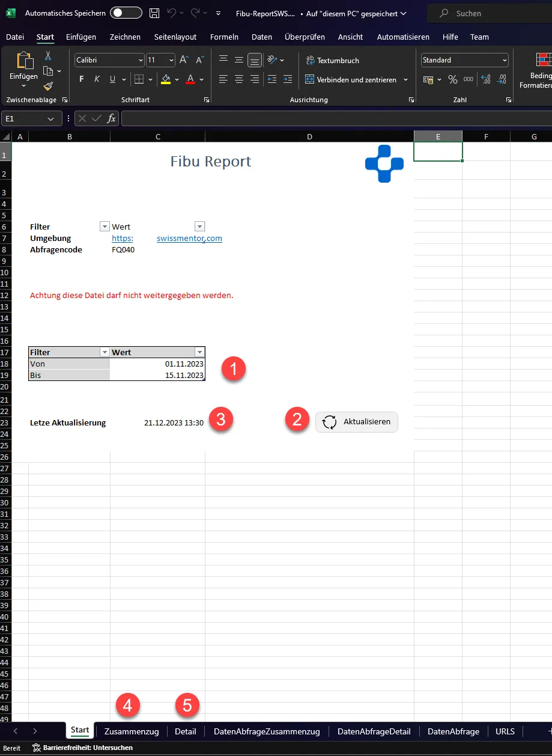Open the Wert filter dropdown in row 6

coord(200,227)
